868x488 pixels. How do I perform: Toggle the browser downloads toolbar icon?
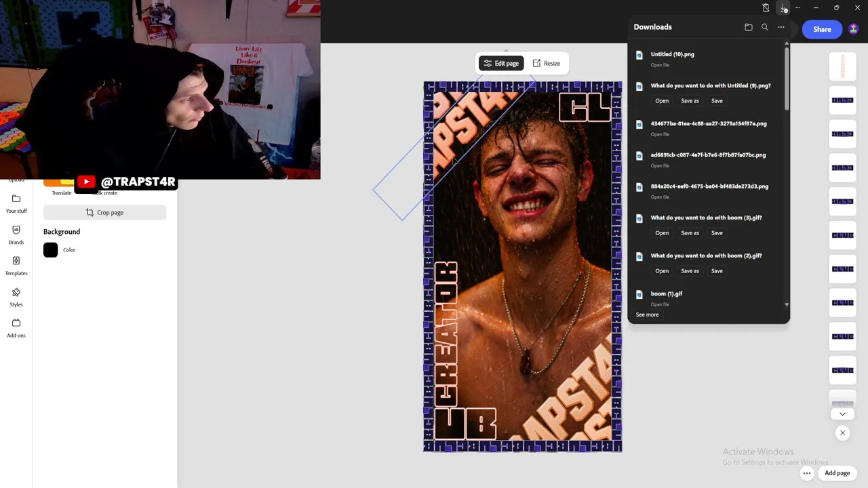pyautogui.click(x=783, y=7)
